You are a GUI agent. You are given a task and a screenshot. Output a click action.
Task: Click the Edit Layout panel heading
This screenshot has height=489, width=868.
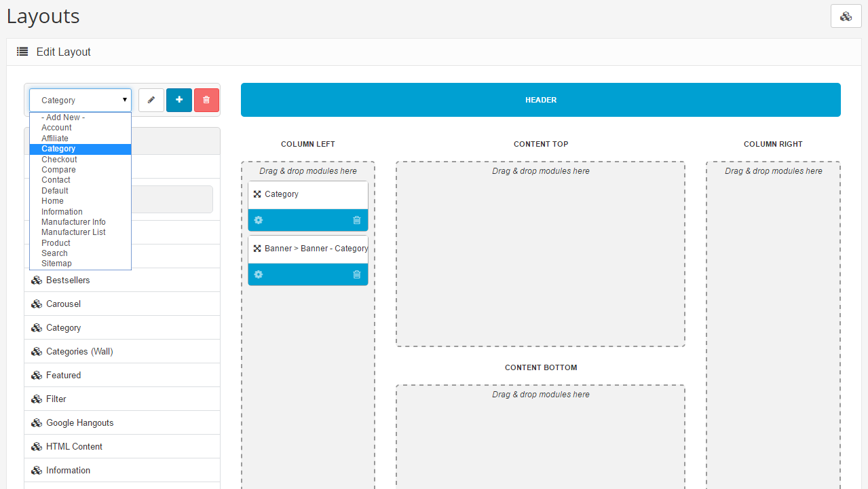pyautogui.click(x=63, y=52)
